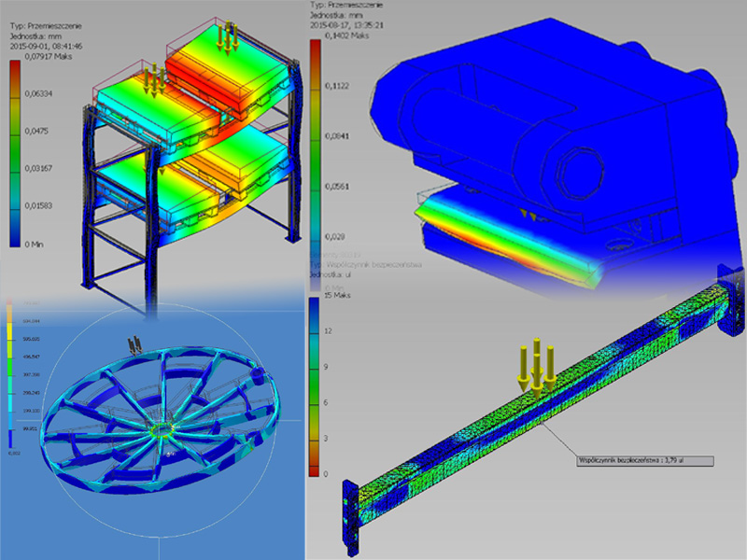The image size is (747, 560).
Task: Click the load arrows on the lower-left rack pallet
Action: tap(153, 79)
